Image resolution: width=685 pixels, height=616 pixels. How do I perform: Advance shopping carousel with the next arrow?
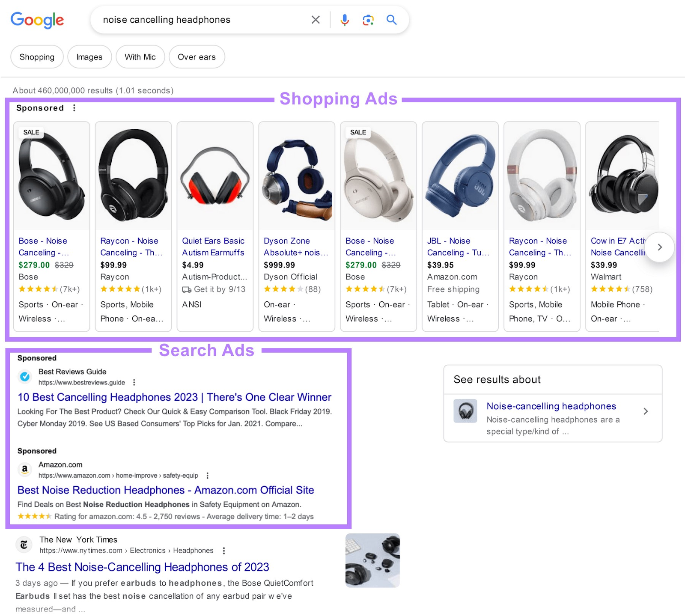[x=660, y=247]
